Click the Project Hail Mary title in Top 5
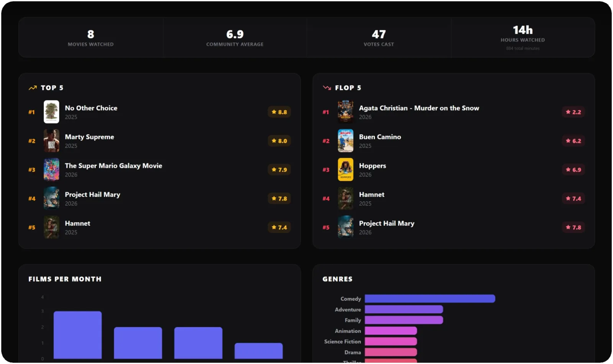 click(x=92, y=195)
